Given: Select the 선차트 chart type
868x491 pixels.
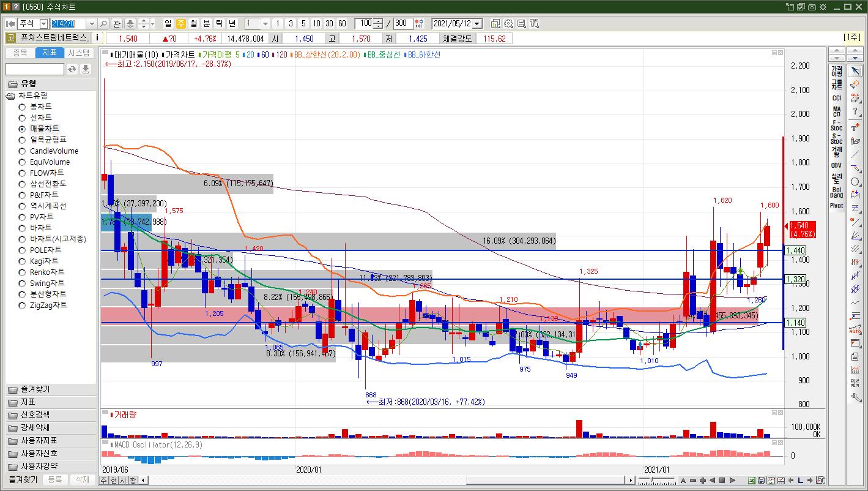Looking at the screenshot, I should coord(35,118).
